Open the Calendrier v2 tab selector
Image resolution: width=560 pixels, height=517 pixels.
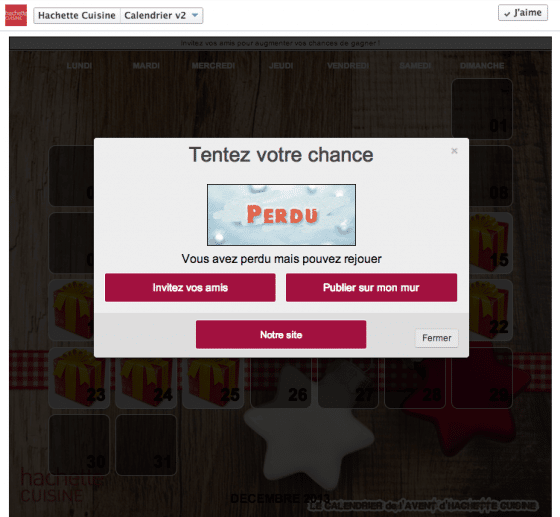point(161,16)
